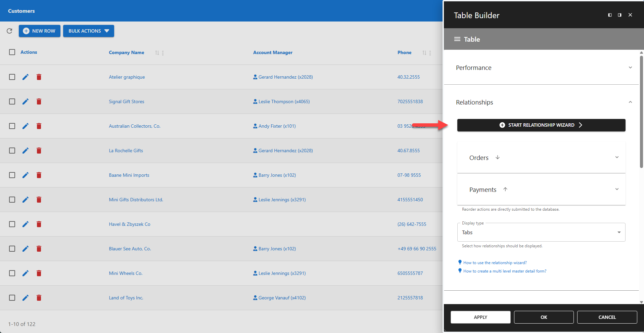Viewport: 644px width, 333px height.
Task: Select the checkbox for La Rochelle Gifts row
Action: click(x=12, y=151)
